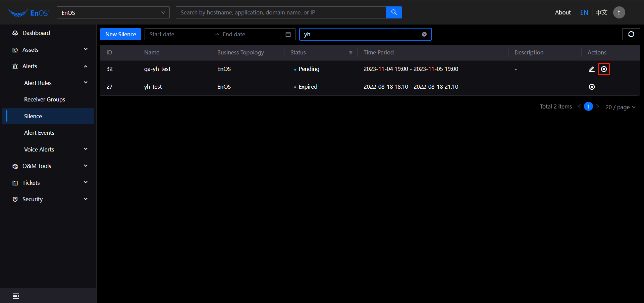Click ID 32 cell
The width and height of the screenshot is (644, 303).
(x=109, y=69)
